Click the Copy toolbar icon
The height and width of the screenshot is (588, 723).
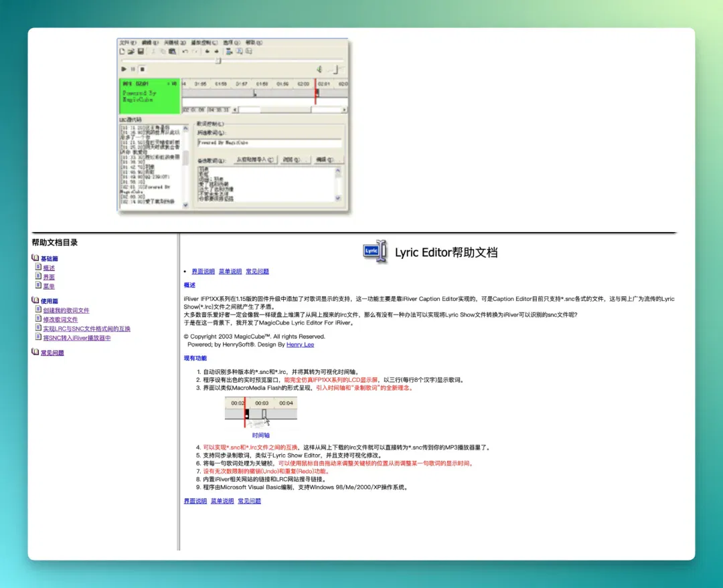(162, 52)
